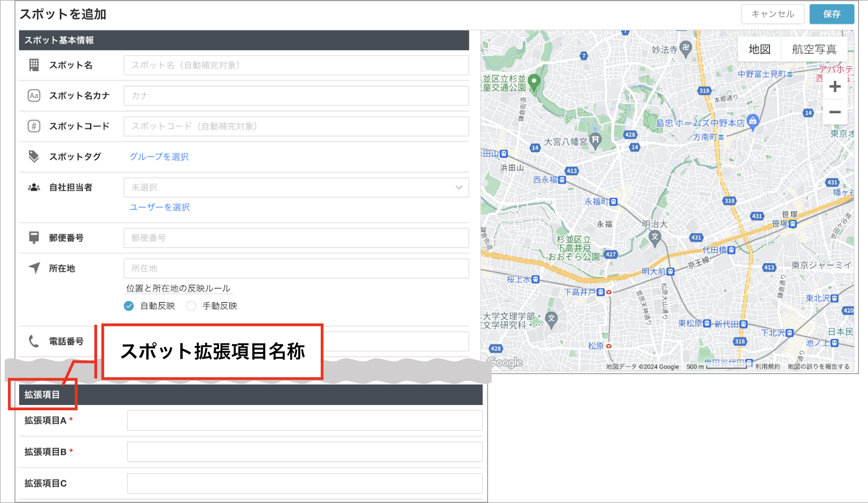
Task: Zoom in the map with plus button
Action: 835,87
